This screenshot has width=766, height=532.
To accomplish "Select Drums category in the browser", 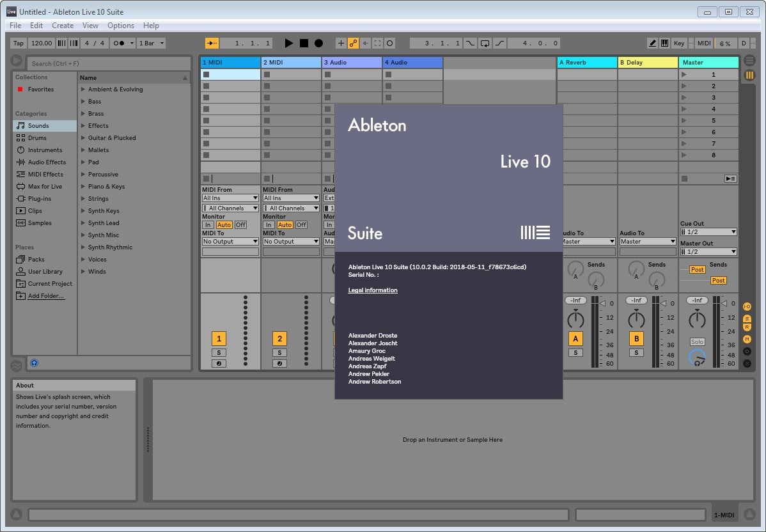I will pos(45,137).
